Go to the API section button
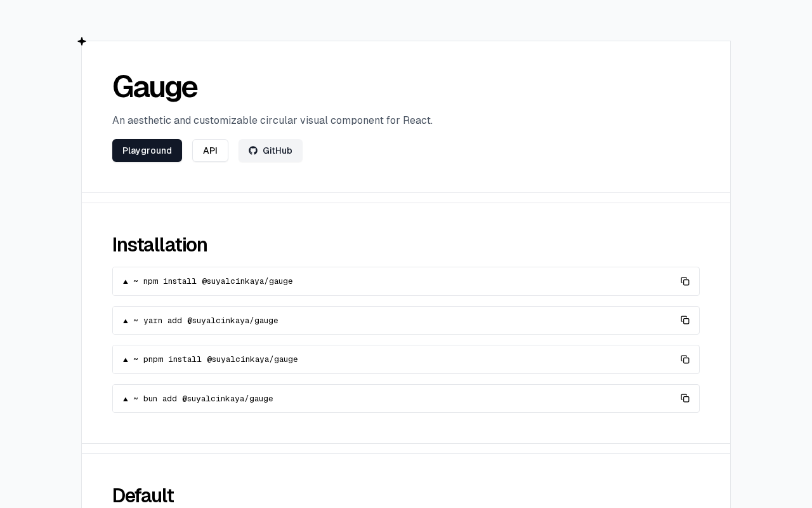 [x=210, y=150]
